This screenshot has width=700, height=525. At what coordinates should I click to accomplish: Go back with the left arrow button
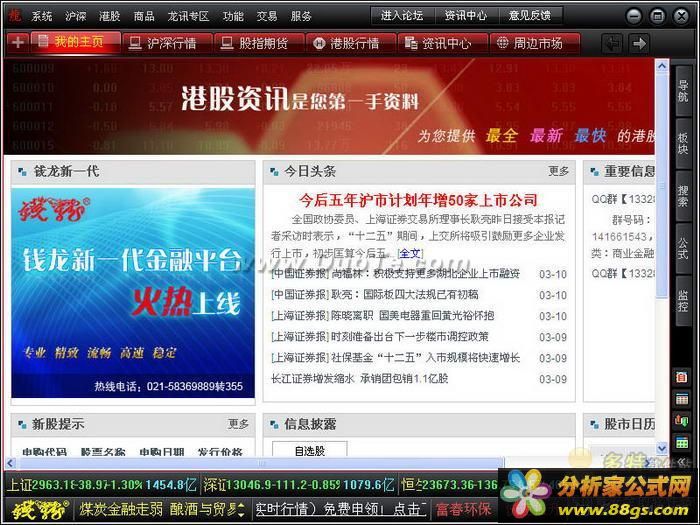point(612,43)
